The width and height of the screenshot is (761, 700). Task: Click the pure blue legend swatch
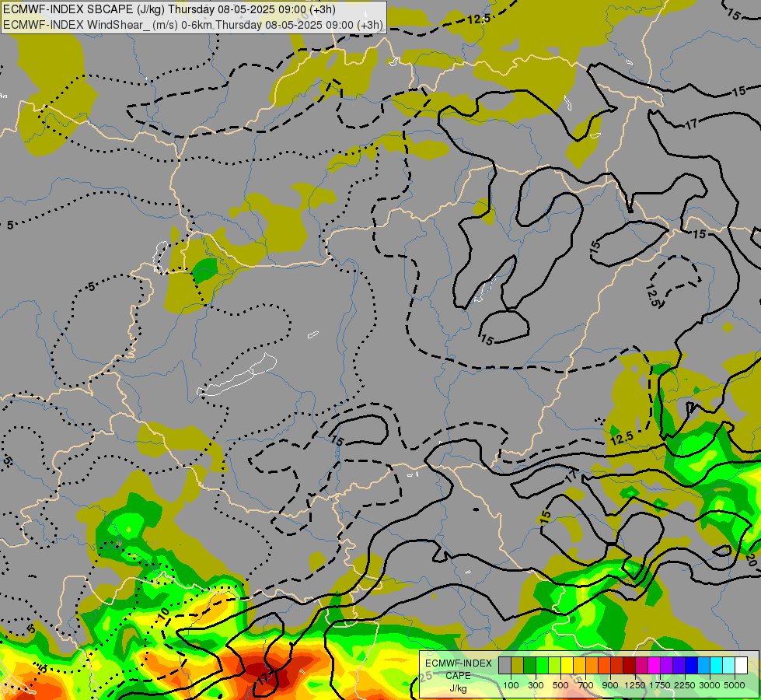click(692, 665)
